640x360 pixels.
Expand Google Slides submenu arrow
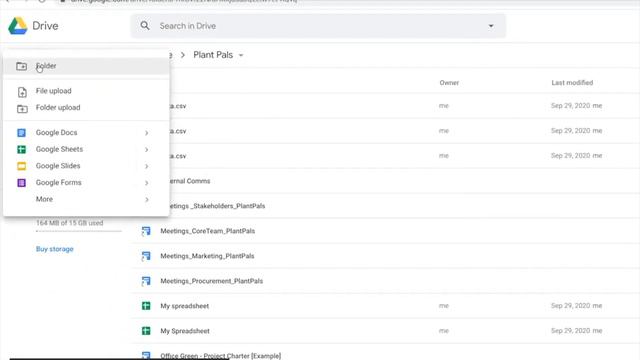(147, 167)
